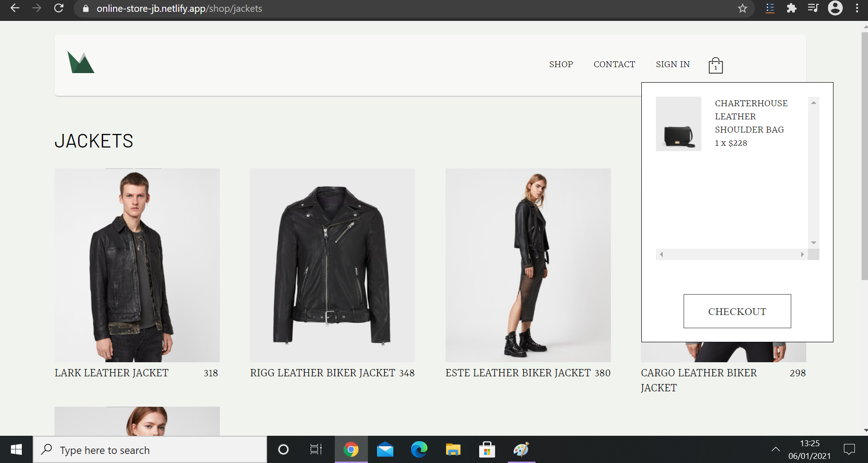Click SIGN IN in navigation
The height and width of the screenshot is (463, 868).
click(673, 64)
